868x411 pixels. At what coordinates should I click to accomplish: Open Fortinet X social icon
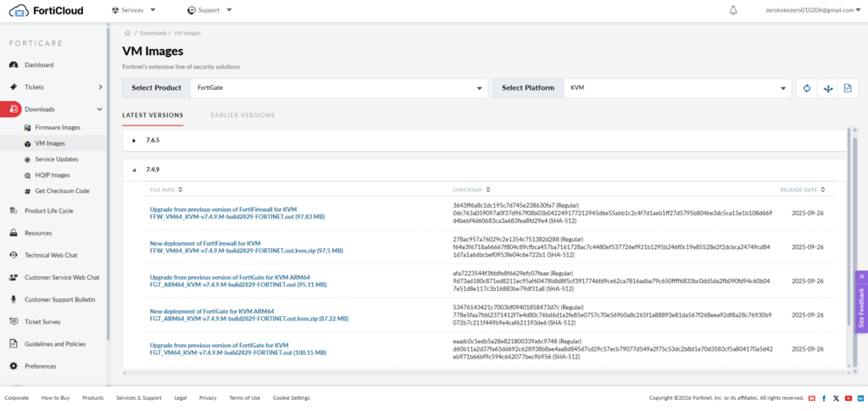coord(836,397)
